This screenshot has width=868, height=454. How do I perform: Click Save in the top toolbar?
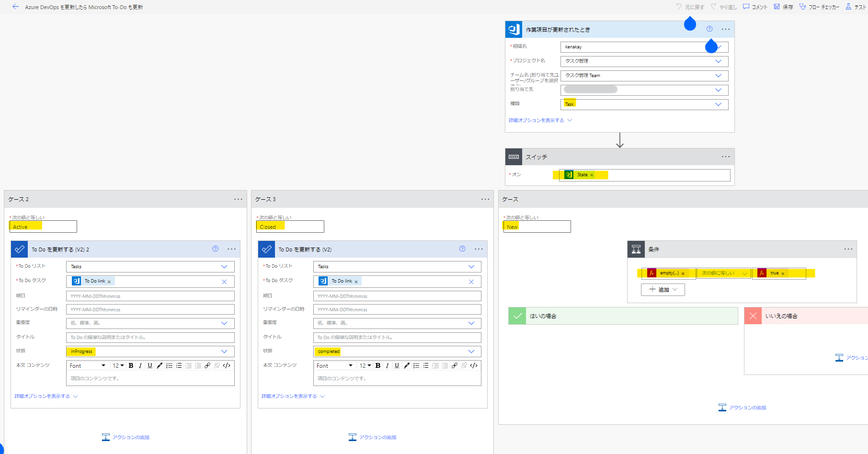pos(784,7)
